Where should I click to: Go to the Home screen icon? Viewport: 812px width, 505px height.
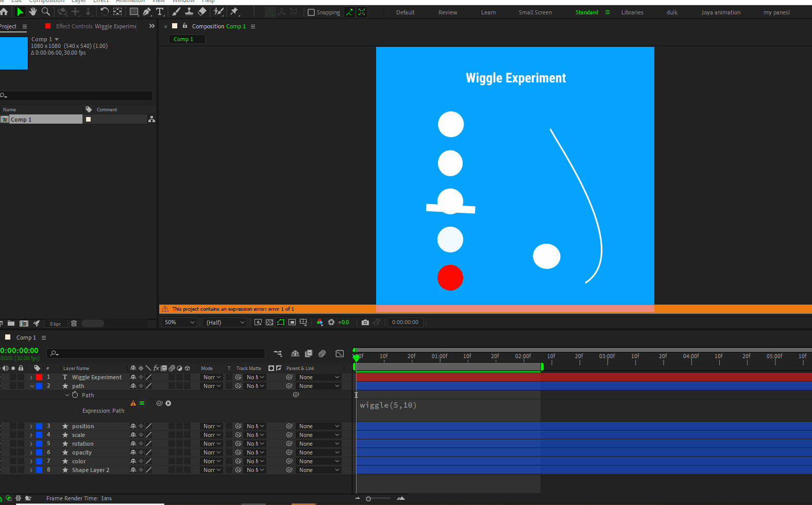pos(4,12)
